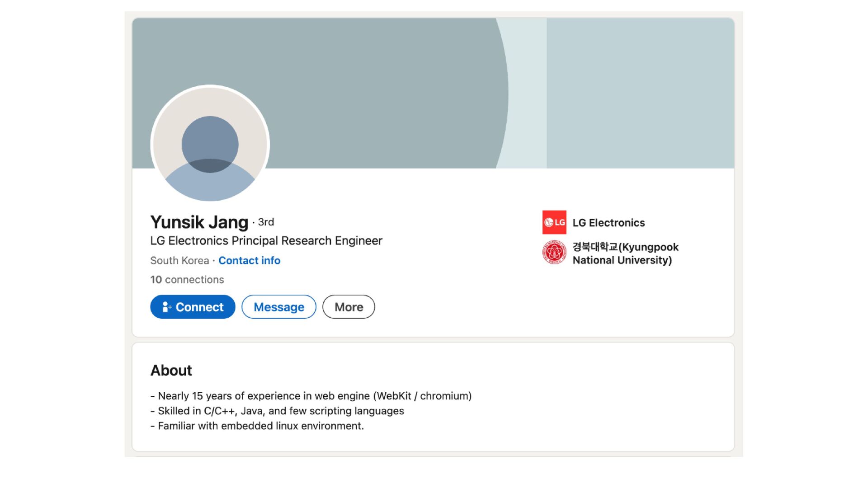Click the 10 connections text

coord(187,280)
